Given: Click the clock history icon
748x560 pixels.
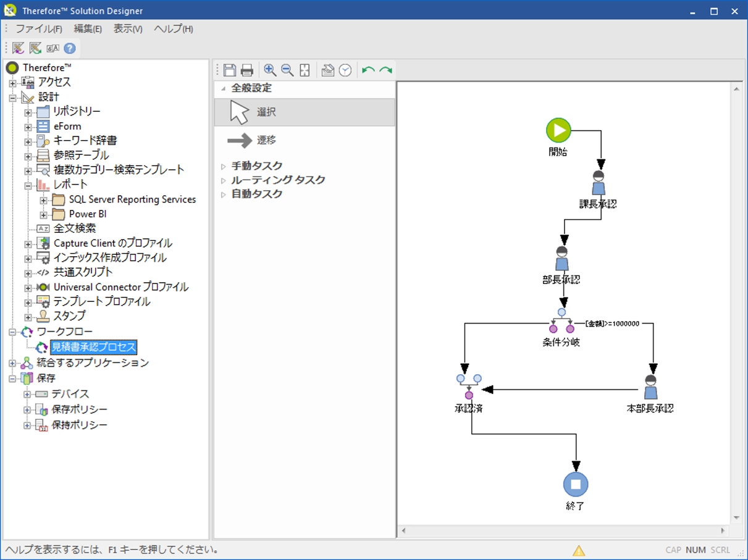Looking at the screenshot, I should coord(345,70).
